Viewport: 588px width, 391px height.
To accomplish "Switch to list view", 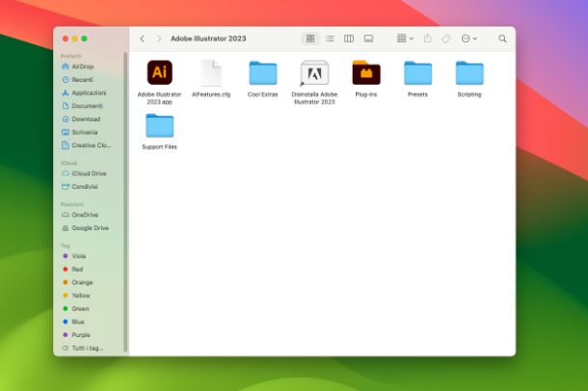I will point(330,39).
